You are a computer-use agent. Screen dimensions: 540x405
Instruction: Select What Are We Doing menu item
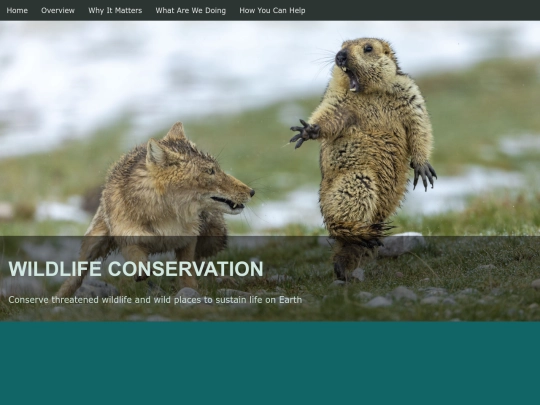click(190, 10)
